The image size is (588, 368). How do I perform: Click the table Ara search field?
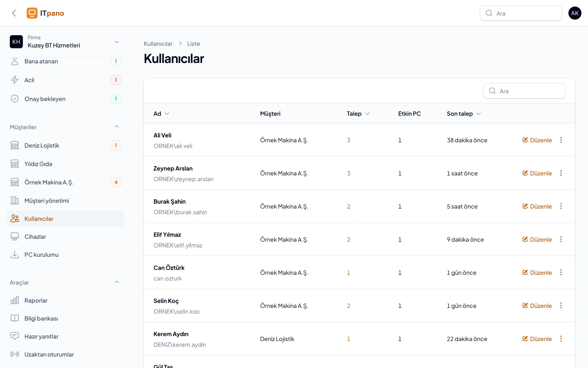click(x=524, y=91)
